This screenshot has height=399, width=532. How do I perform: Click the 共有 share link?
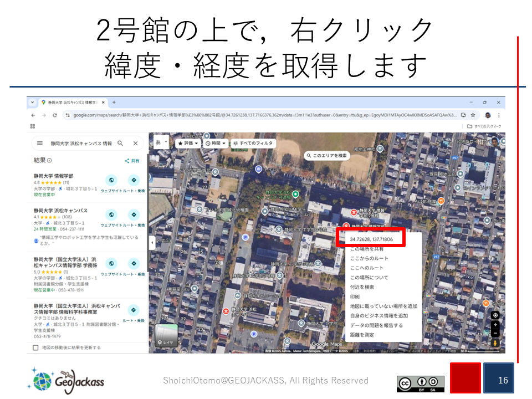132,161
